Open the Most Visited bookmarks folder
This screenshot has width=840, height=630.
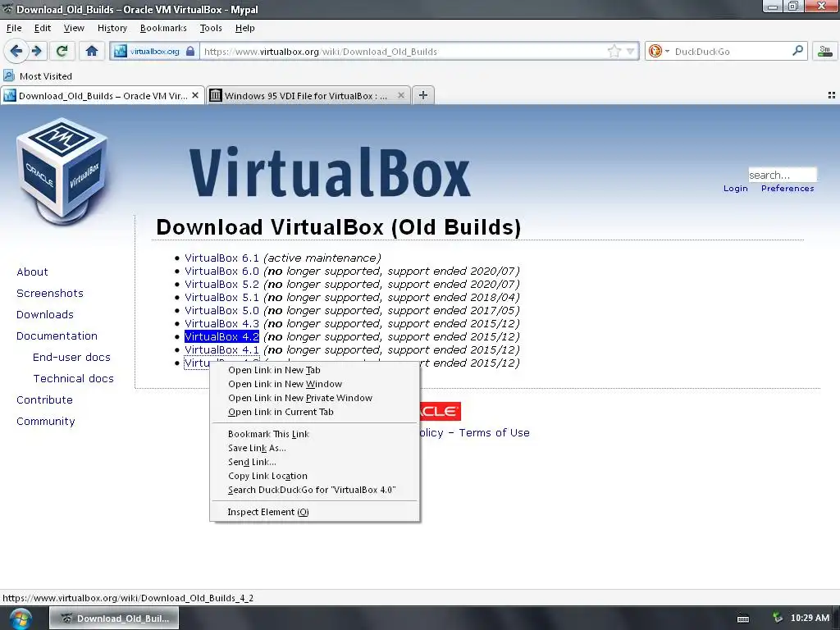pyautogui.click(x=38, y=76)
